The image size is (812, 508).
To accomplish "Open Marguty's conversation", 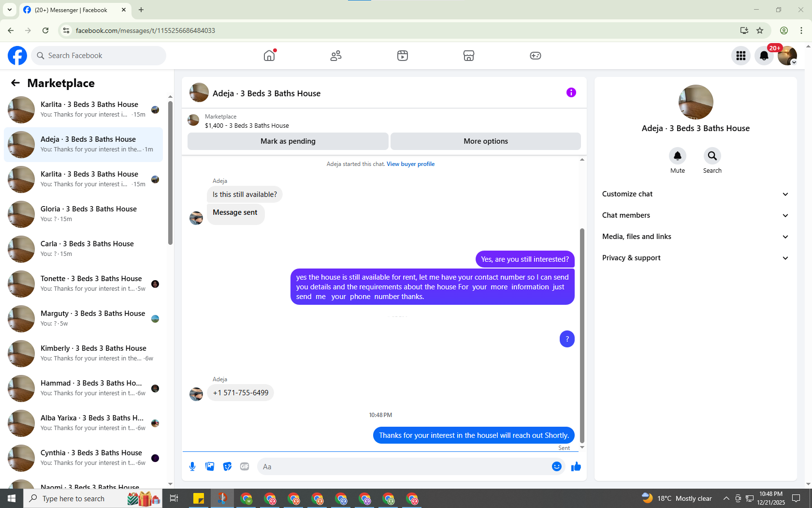I will [83, 319].
